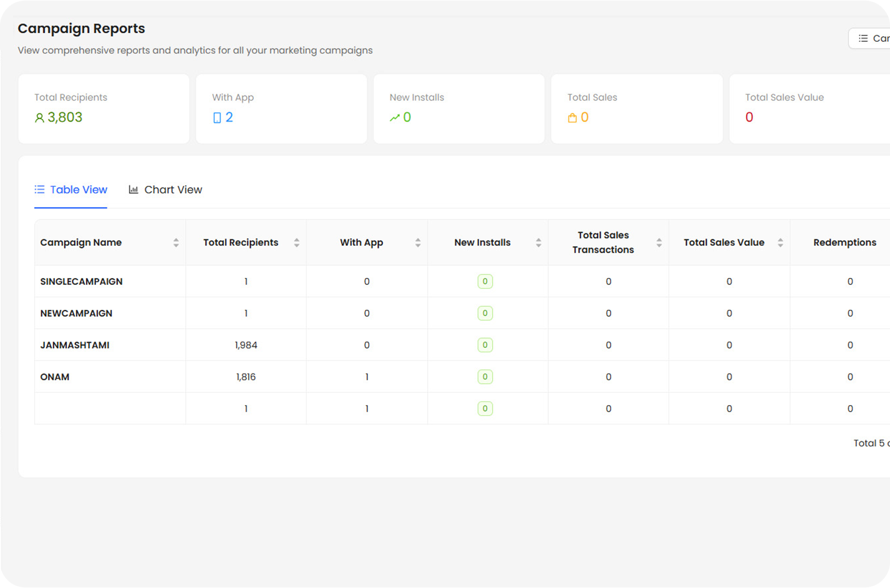Click the Chart View bar chart icon

(x=133, y=190)
